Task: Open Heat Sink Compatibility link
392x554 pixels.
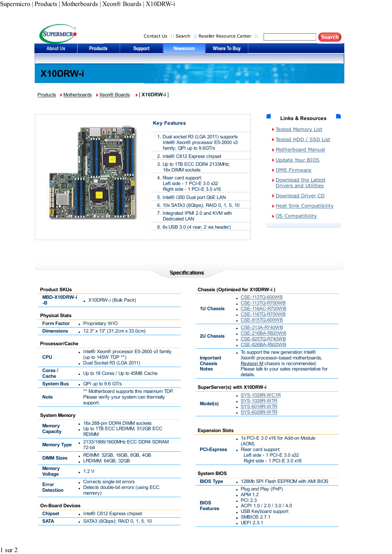Action: coord(305,206)
